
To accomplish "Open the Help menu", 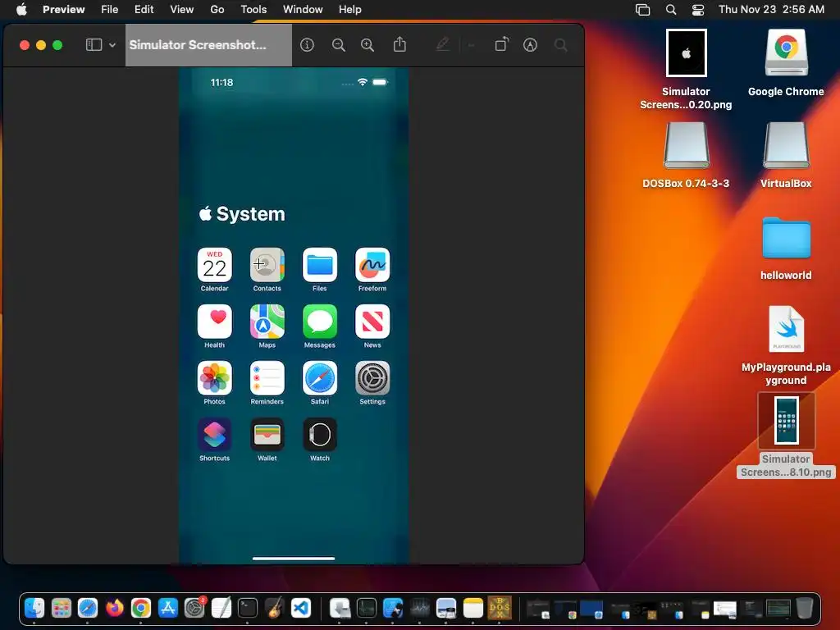I will click(349, 9).
